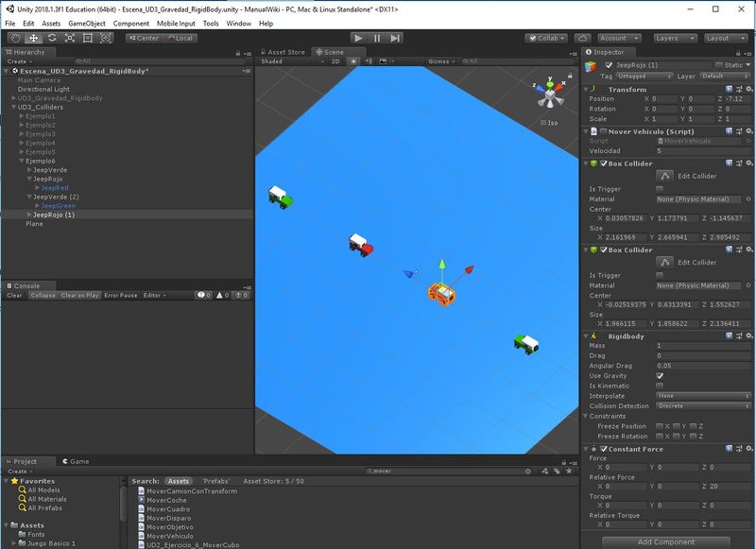
Task: Clear the Project search field
Action: click(528, 471)
